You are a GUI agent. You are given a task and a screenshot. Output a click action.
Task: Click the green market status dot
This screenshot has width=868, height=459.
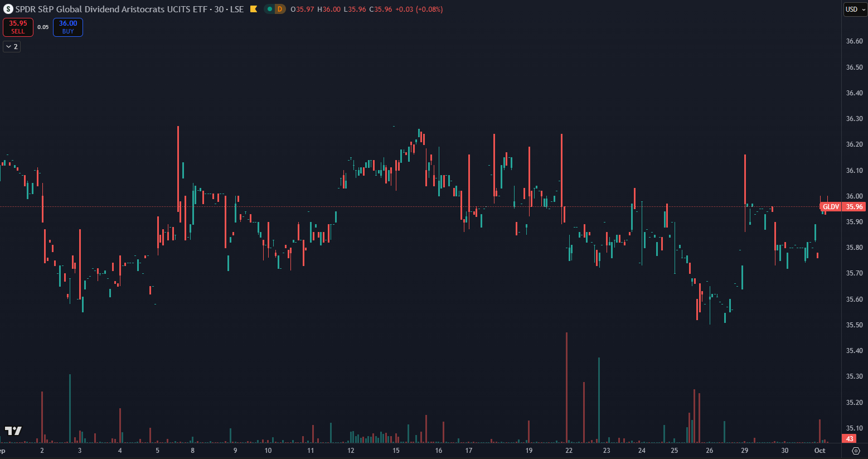(x=269, y=9)
